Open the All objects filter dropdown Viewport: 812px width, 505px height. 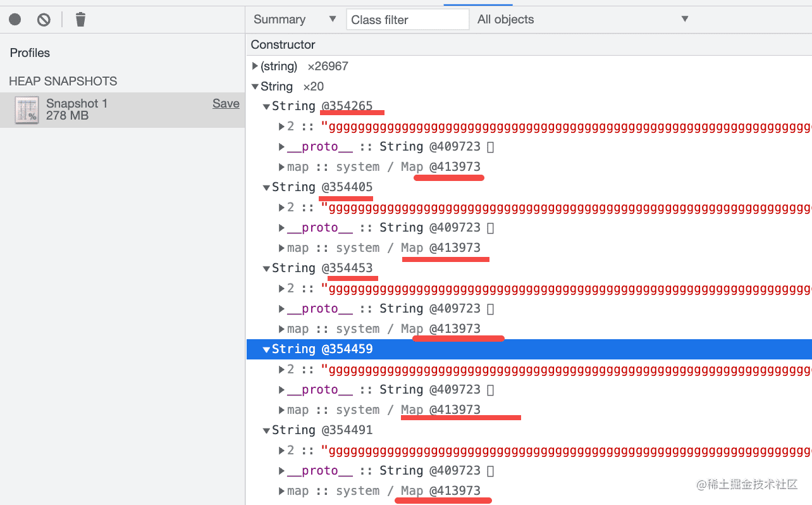pyautogui.click(x=582, y=20)
